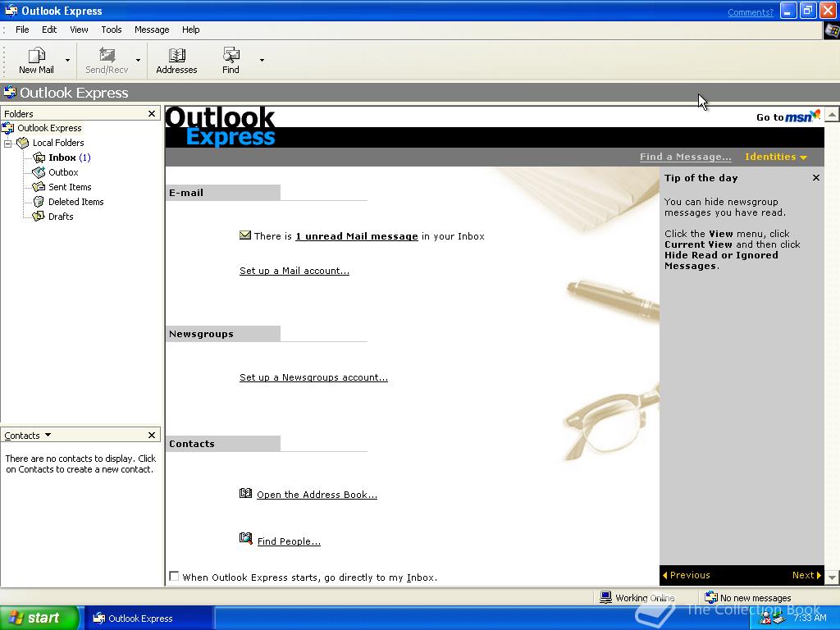Click the system tray network icon
This screenshot has height=630, width=840.
780,619
